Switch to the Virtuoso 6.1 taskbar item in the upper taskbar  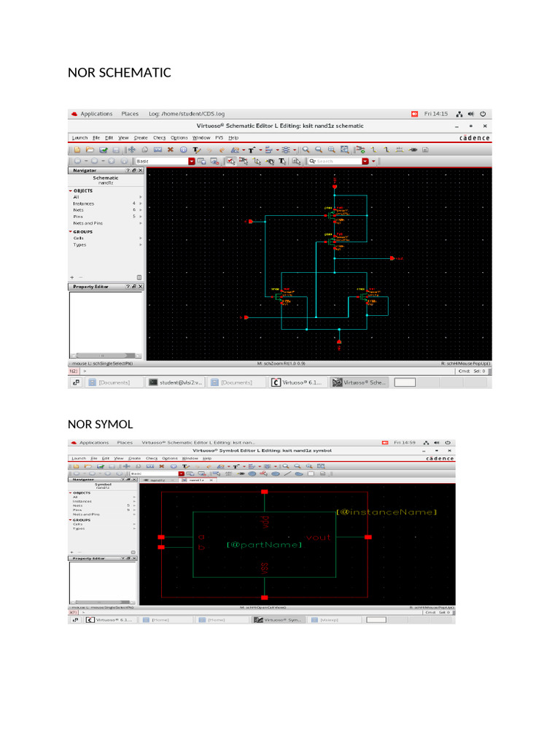298,382
